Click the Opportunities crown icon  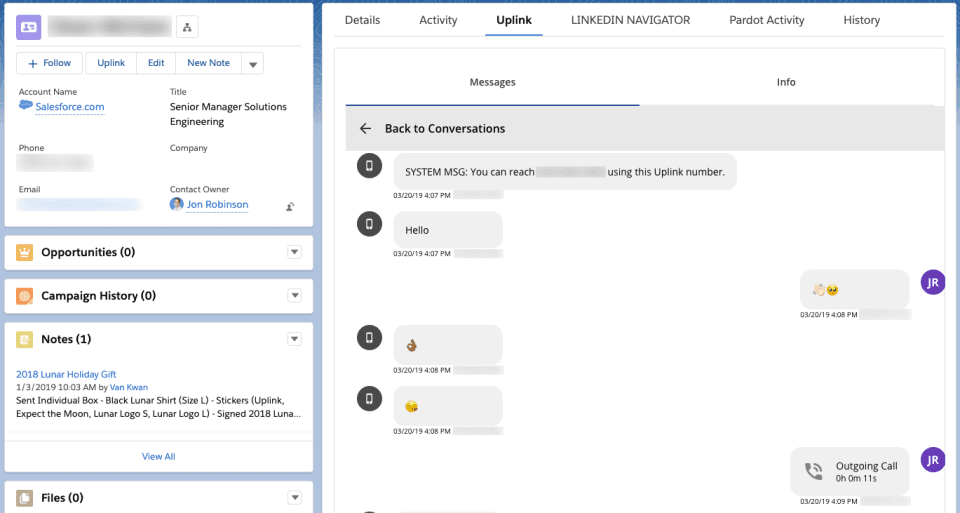[25, 252]
